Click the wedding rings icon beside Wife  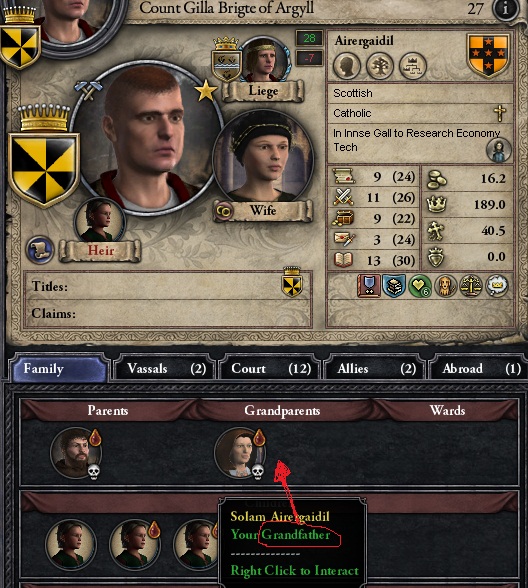[224, 211]
